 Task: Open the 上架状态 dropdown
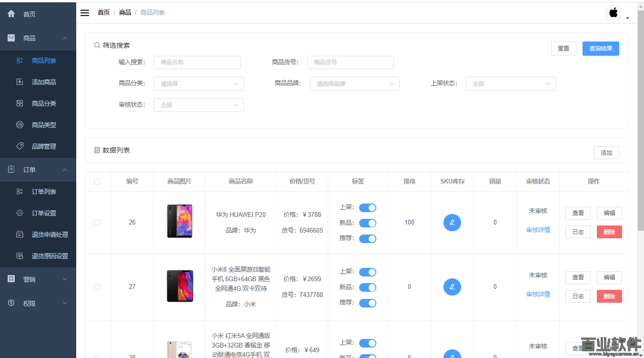pos(511,83)
